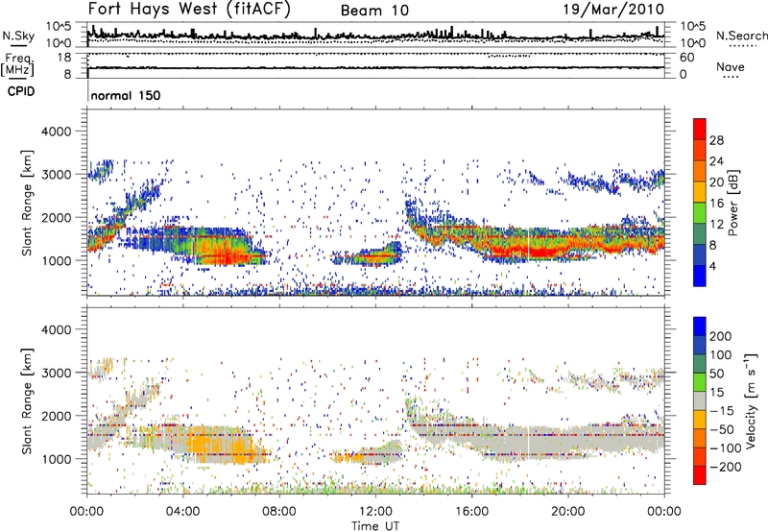Viewport: 768px width, 532px height.
Task: Select the 'N.Sky' legend label
Action: click(18, 36)
